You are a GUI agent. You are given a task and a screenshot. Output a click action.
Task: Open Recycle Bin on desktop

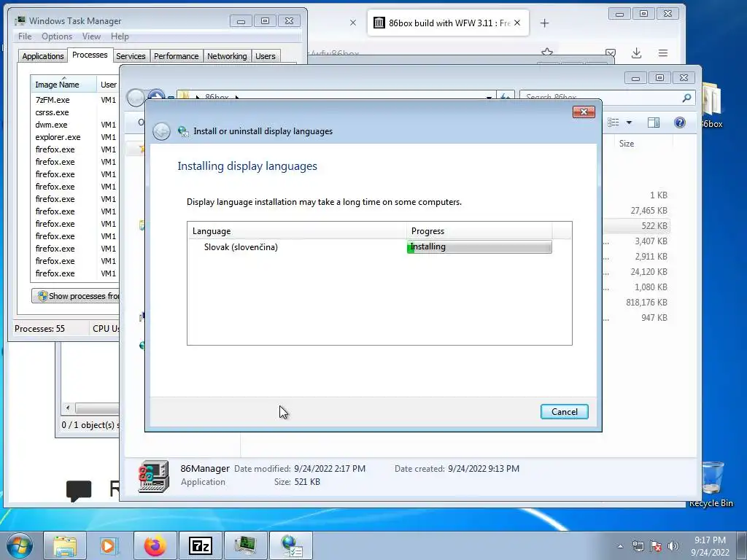tap(711, 484)
